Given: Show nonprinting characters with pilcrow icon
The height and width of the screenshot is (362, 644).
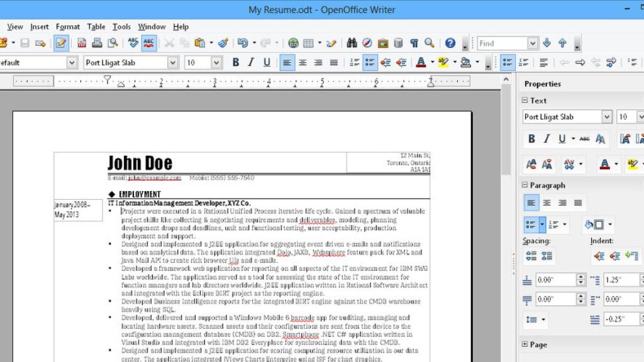Looking at the screenshot, I should pyautogui.click(x=413, y=43).
